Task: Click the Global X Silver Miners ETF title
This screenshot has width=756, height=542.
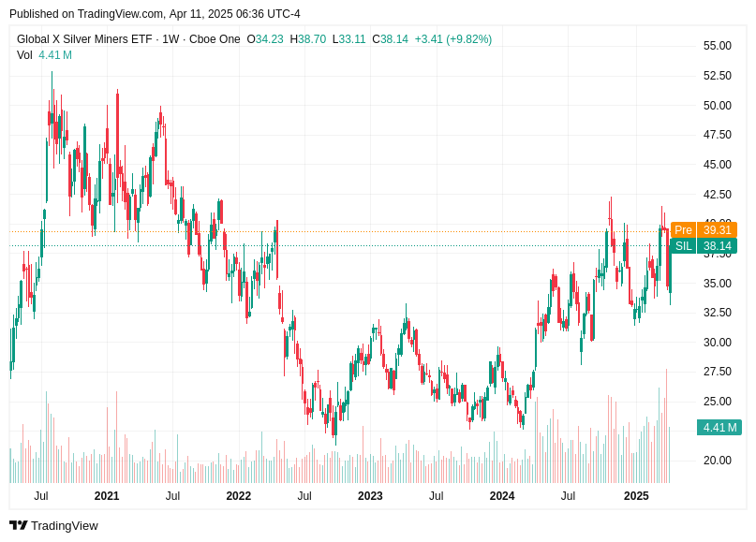Action: coord(84,39)
